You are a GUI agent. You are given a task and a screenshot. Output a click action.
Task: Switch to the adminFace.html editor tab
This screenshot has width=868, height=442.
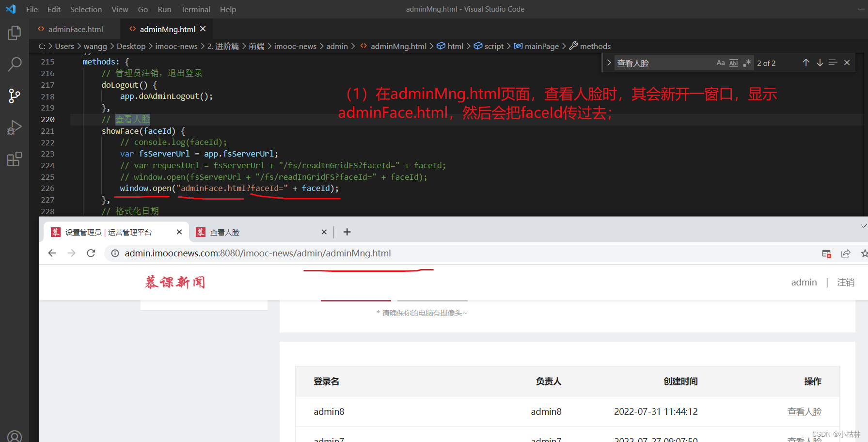pyautogui.click(x=75, y=29)
